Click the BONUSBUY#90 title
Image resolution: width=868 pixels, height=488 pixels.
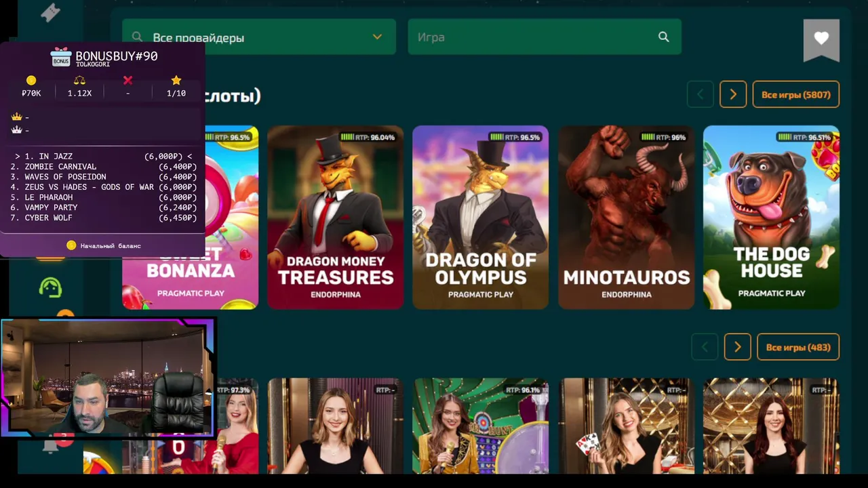pos(117,56)
